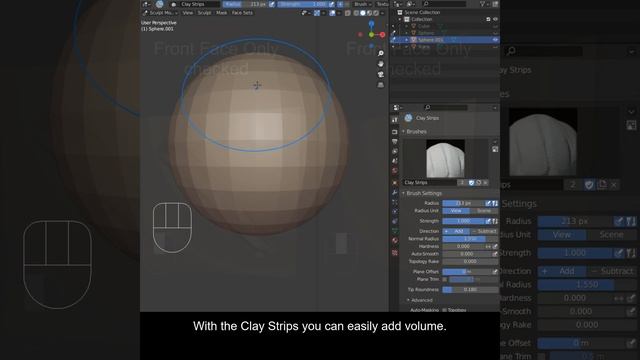Toggle fake user shield for Clay Strips brush
640x360 pixels.
(471, 183)
